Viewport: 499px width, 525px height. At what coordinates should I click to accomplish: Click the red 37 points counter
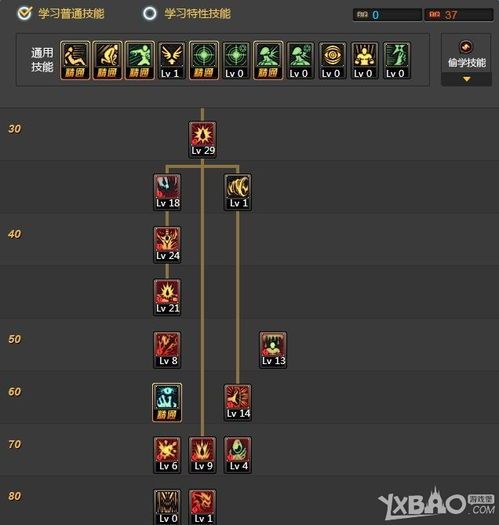point(458,15)
